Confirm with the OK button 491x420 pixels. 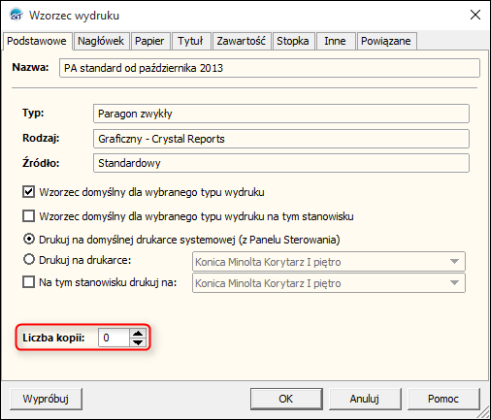coord(286,399)
